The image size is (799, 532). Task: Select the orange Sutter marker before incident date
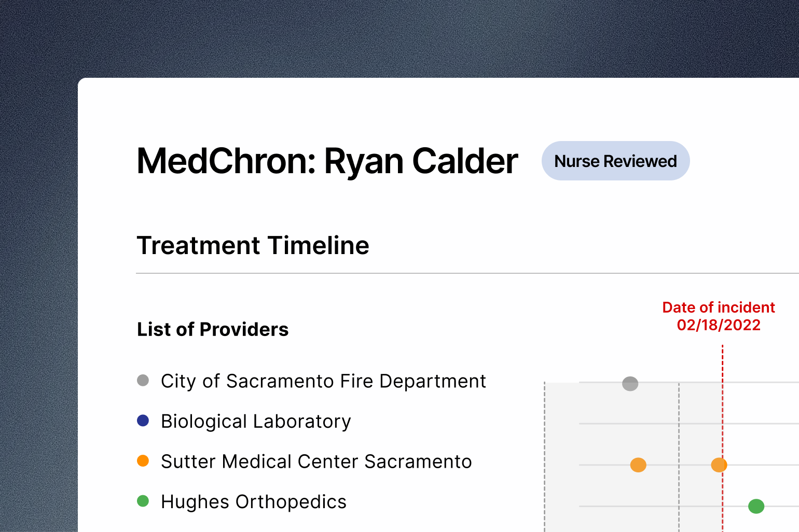pyautogui.click(x=638, y=465)
